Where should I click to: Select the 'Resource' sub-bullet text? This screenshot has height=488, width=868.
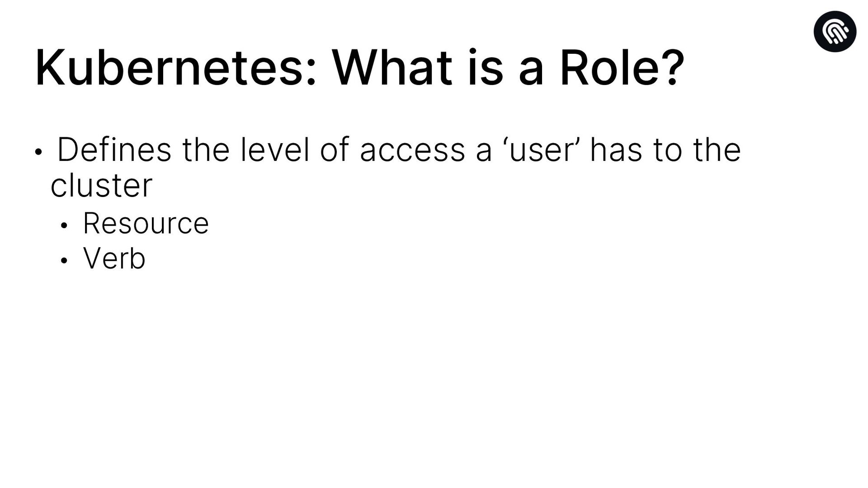point(146,223)
